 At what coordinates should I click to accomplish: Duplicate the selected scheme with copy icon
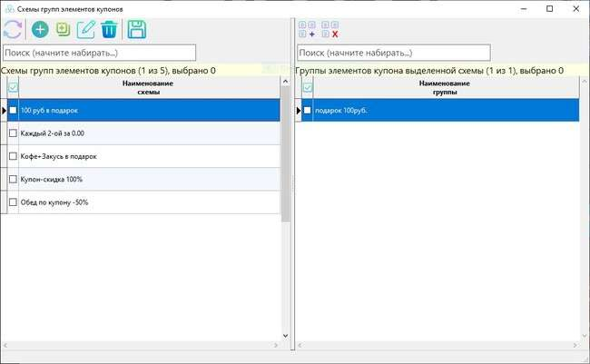(63, 29)
